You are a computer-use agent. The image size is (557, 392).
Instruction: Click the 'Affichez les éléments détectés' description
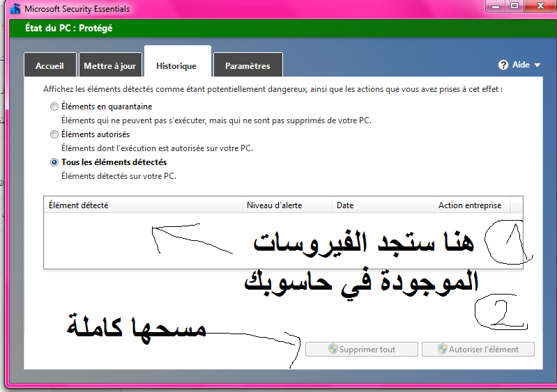pyautogui.click(x=273, y=89)
